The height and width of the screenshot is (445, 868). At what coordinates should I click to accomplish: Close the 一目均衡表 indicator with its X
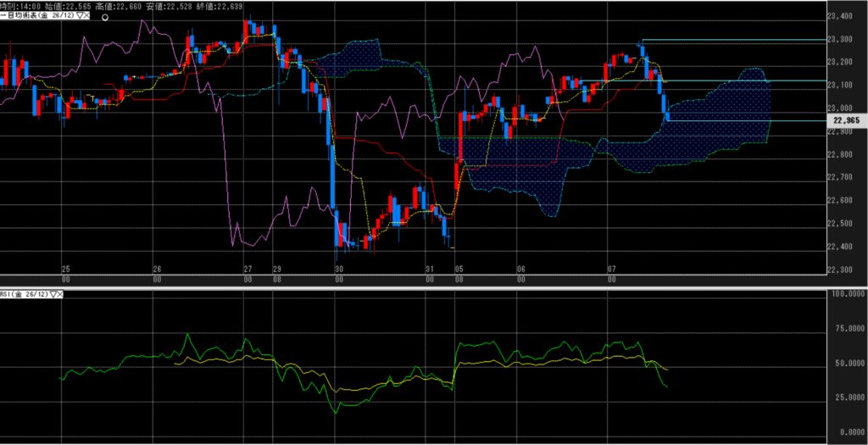(x=86, y=16)
